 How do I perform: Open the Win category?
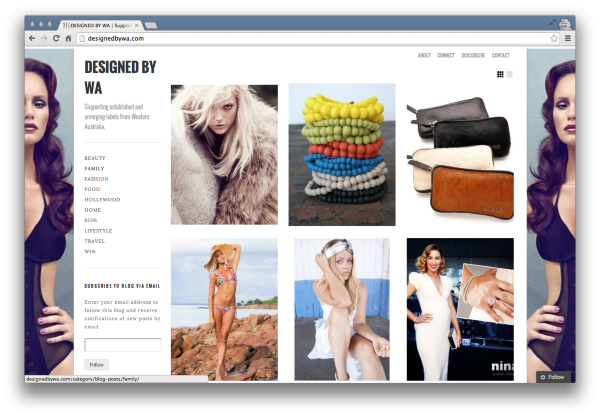(x=90, y=251)
